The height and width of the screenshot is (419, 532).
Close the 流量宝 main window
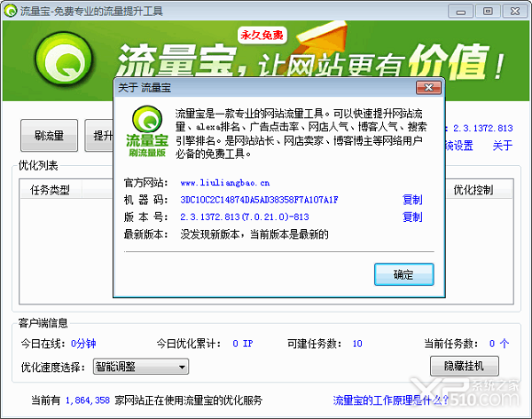(x=514, y=12)
